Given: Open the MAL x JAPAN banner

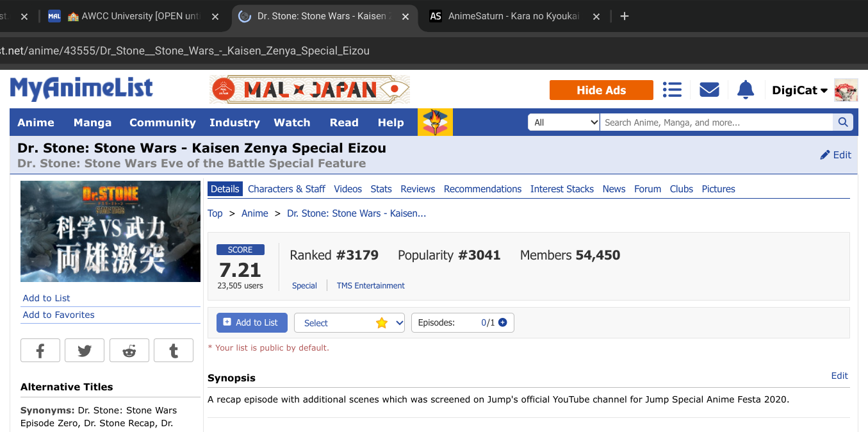Looking at the screenshot, I should (x=309, y=90).
